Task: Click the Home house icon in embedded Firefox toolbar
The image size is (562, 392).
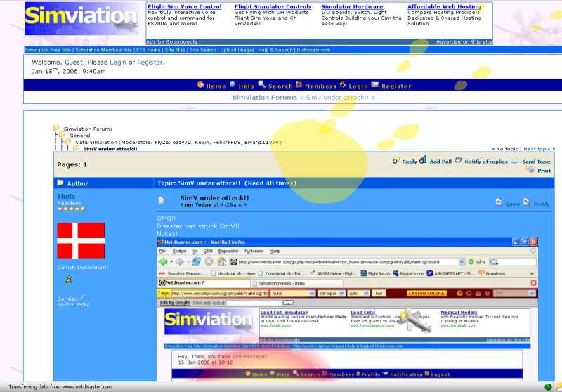Action: (x=222, y=262)
